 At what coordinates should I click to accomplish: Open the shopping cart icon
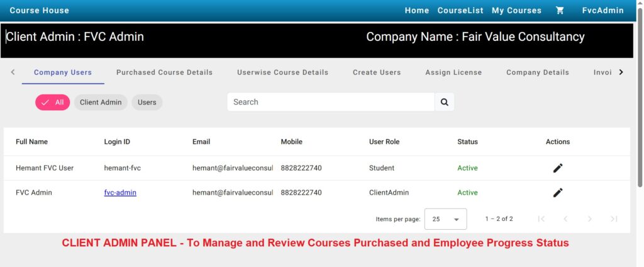pyautogui.click(x=560, y=11)
